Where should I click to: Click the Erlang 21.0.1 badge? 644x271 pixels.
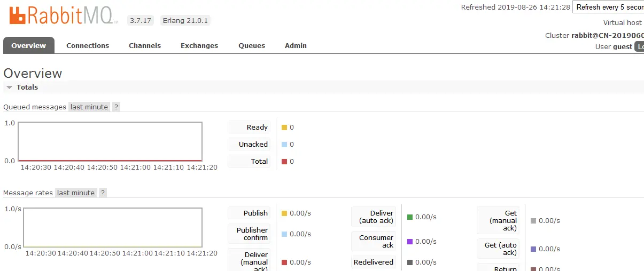[185, 21]
